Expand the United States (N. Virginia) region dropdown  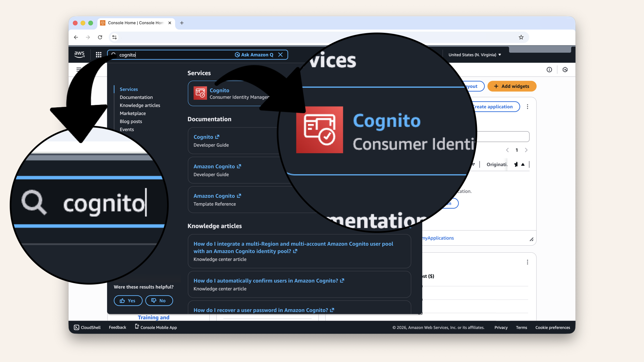pos(474,55)
